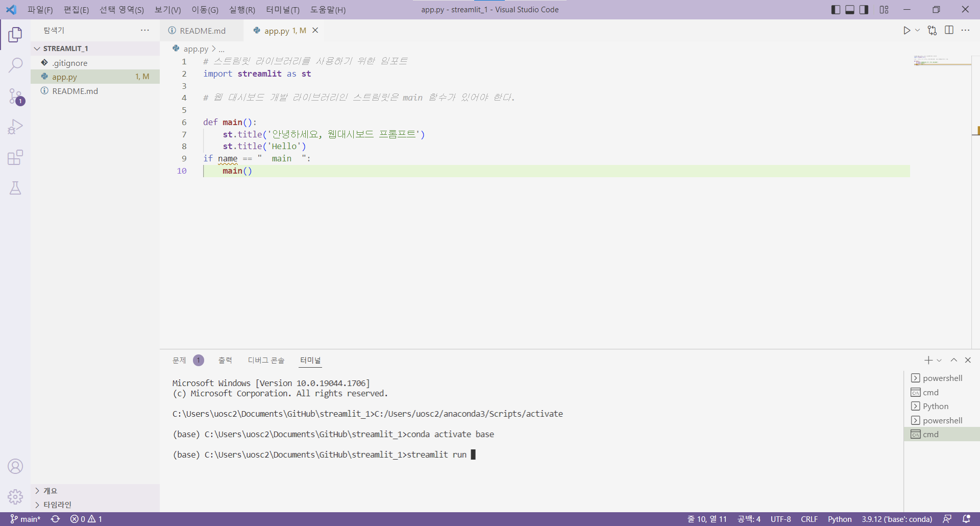Viewport: 980px width, 526px height.
Task: Select the second powershell terminal
Action: click(942, 420)
